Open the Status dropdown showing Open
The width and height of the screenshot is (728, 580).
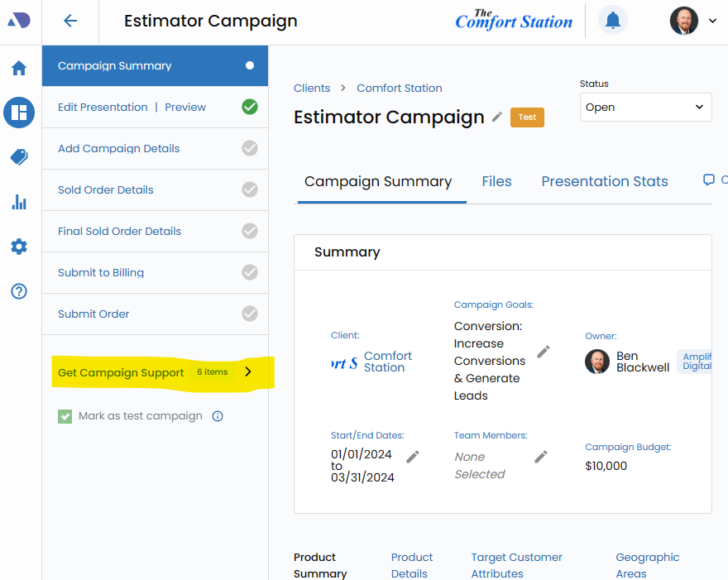coord(644,108)
